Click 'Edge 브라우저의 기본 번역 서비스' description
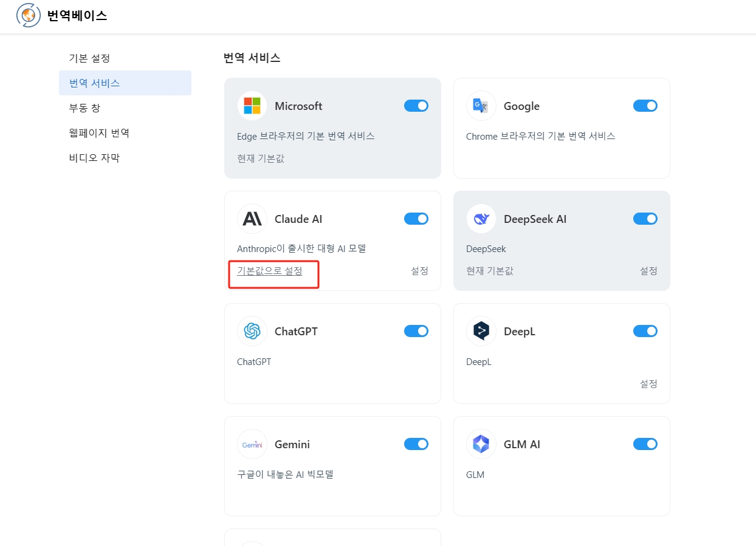This screenshot has height=546, width=756. (x=306, y=136)
